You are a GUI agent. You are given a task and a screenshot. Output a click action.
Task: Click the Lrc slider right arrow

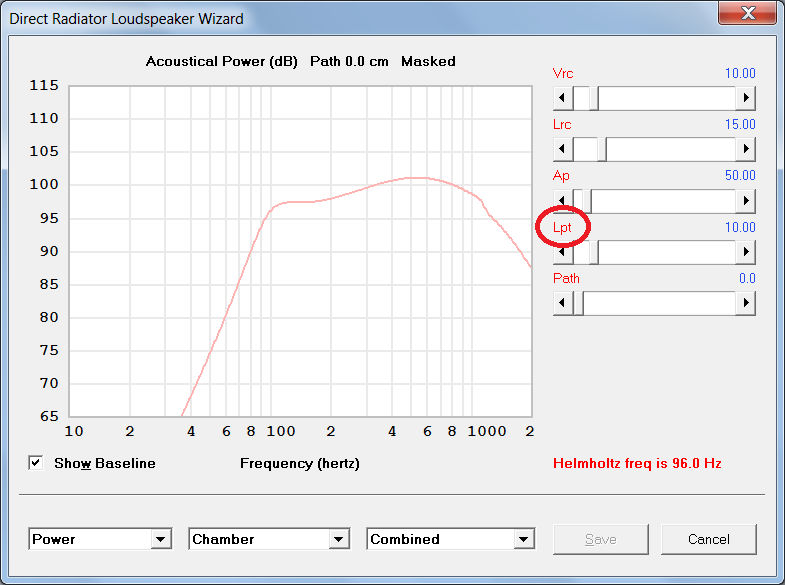745,149
